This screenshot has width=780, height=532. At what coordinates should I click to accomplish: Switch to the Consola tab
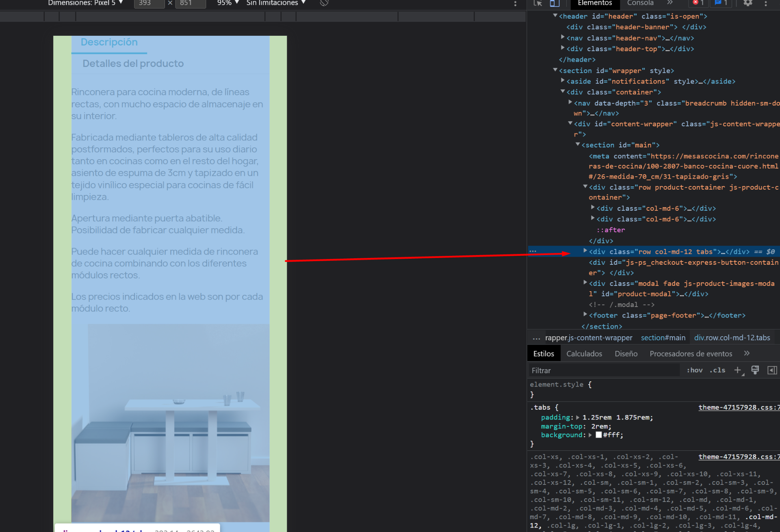(640, 3)
